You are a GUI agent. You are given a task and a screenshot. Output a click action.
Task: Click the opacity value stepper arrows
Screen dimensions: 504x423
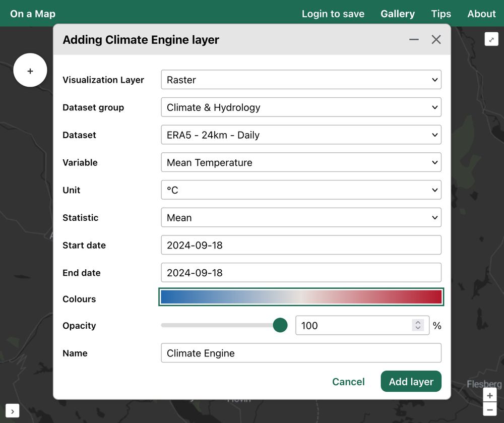click(x=417, y=325)
